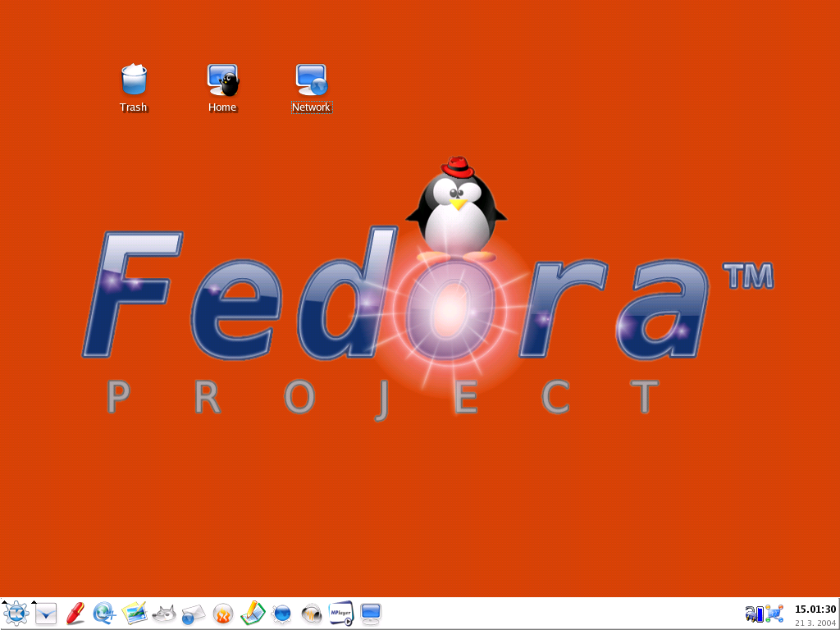Launch the Q+ globe icon in panel
840x630 pixels.
104,614
